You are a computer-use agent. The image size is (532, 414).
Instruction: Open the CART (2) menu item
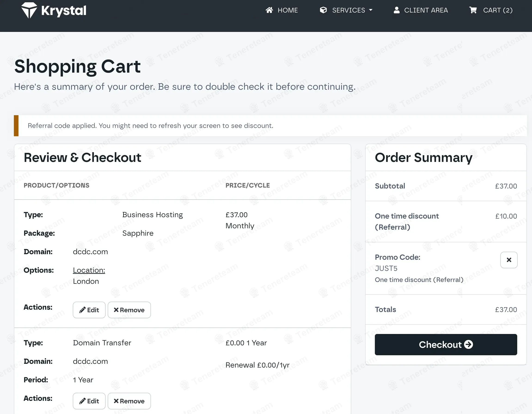pyautogui.click(x=498, y=10)
